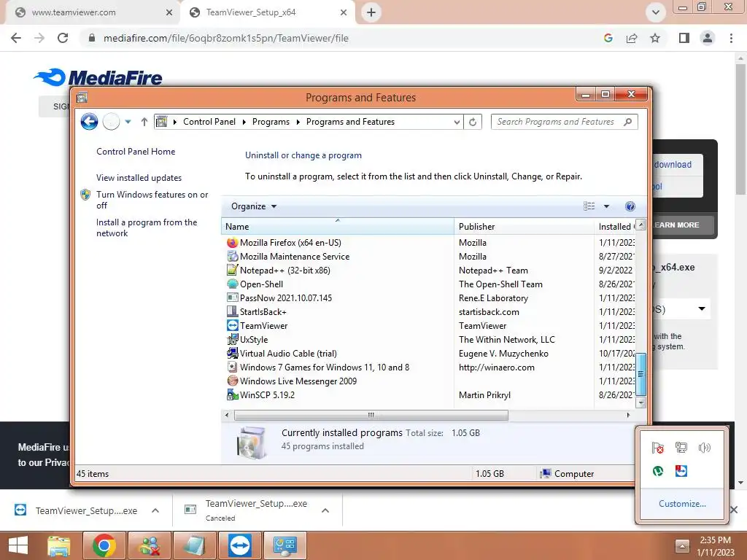This screenshot has height=560, width=747.
Task: Open Google Chrome from the taskbar
Action: pos(104,545)
